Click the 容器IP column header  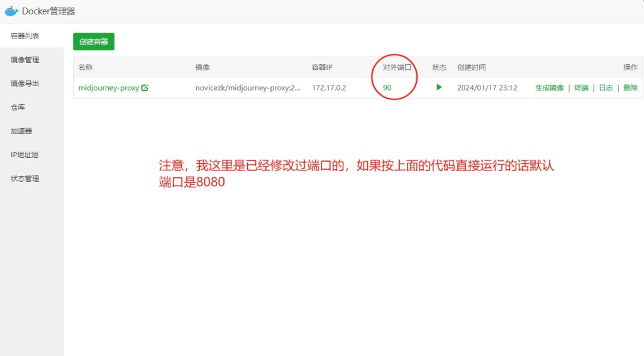point(321,67)
